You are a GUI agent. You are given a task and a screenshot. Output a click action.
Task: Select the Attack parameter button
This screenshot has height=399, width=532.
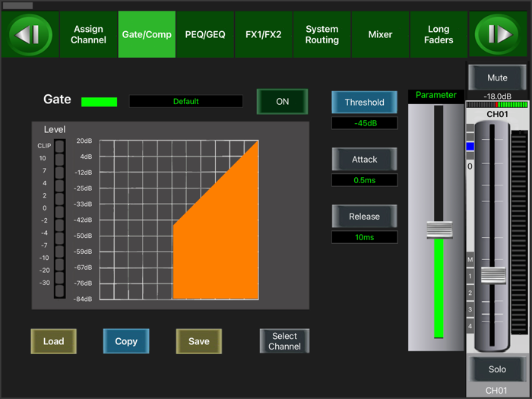364,159
